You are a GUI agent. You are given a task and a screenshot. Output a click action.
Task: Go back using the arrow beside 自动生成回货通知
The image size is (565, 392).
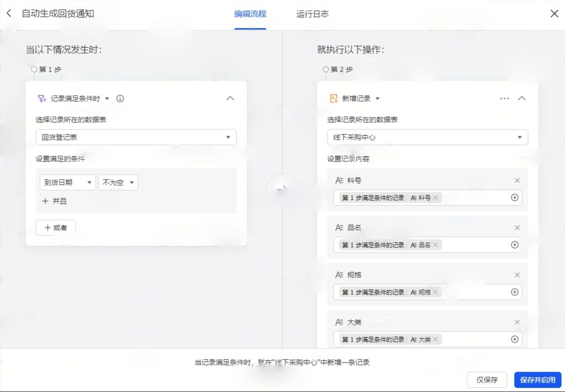pyautogui.click(x=9, y=14)
